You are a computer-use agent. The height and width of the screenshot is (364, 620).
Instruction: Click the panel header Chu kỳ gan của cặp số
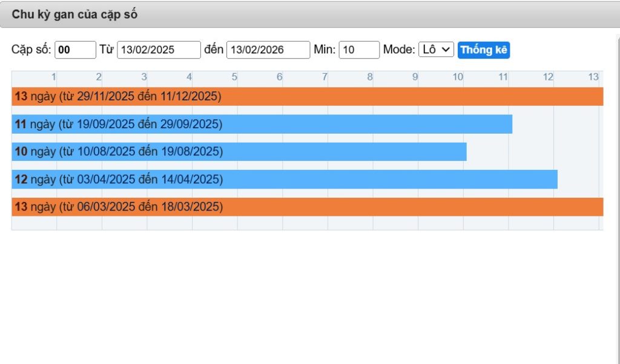tap(74, 15)
